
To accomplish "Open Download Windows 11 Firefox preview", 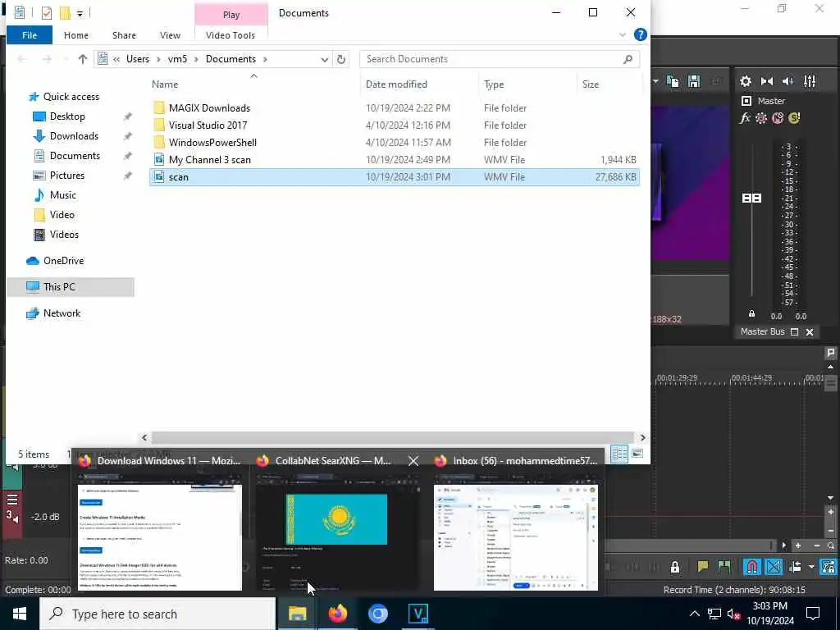I will click(160, 523).
